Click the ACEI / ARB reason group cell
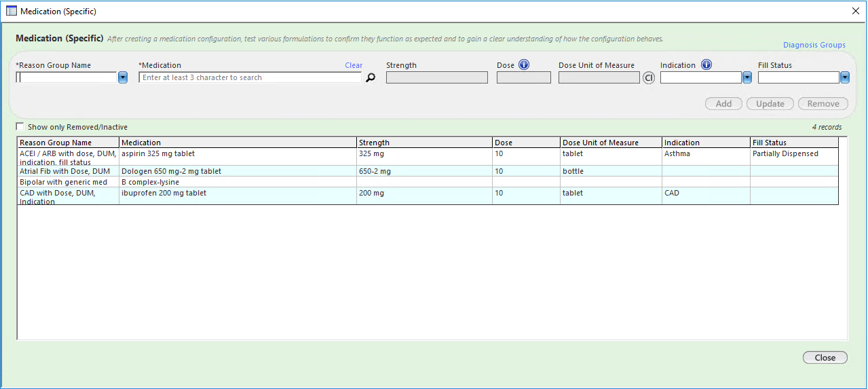 click(68, 157)
